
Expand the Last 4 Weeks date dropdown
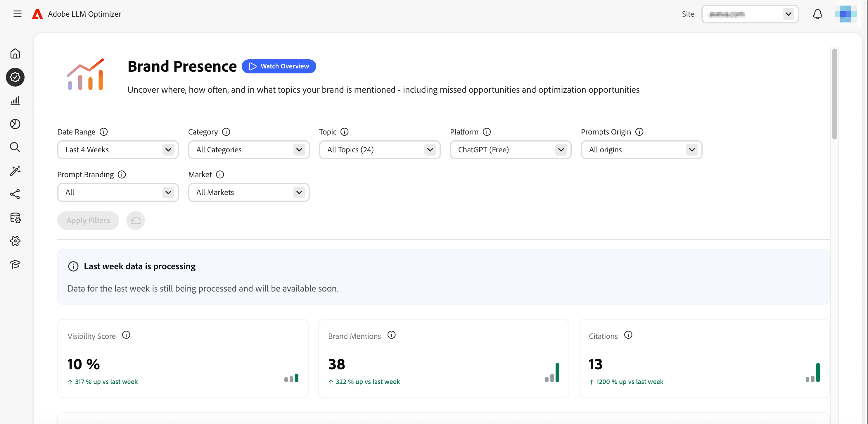(x=118, y=150)
